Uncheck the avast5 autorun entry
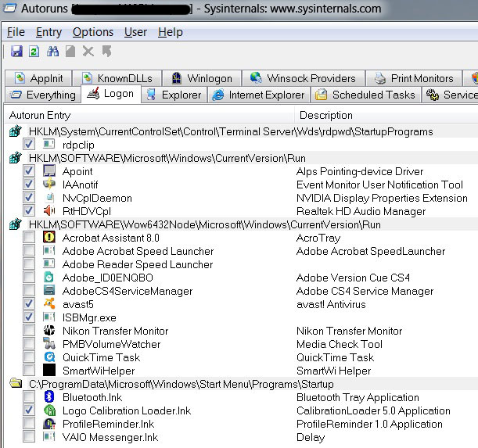Image resolution: width=478 pixels, height=448 pixels. tap(29, 304)
